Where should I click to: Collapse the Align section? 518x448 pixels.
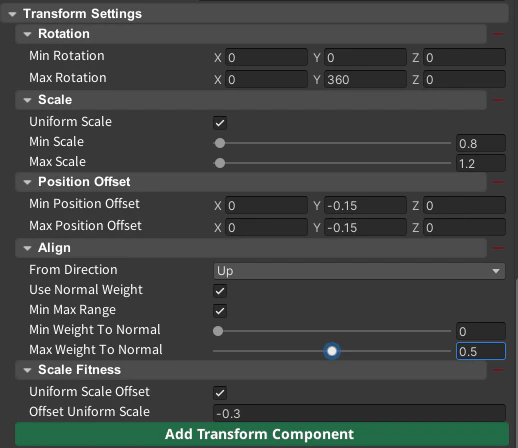(27, 248)
